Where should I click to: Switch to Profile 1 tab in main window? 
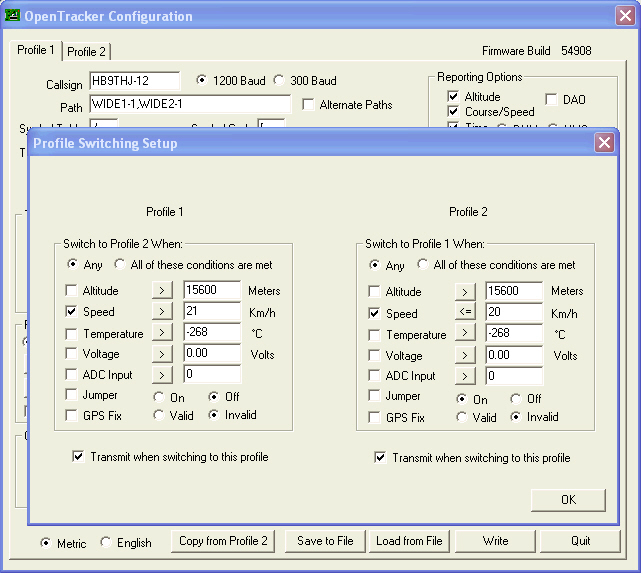[x=36, y=50]
